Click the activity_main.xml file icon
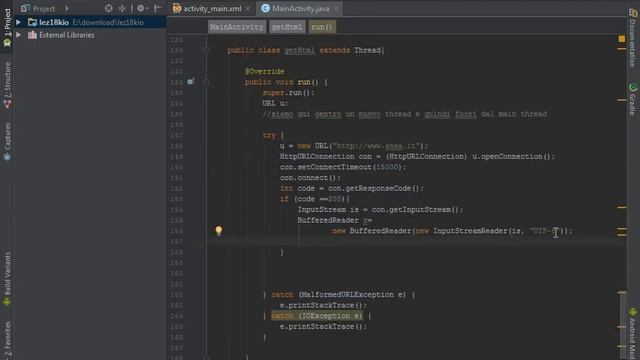 pyautogui.click(x=177, y=8)
